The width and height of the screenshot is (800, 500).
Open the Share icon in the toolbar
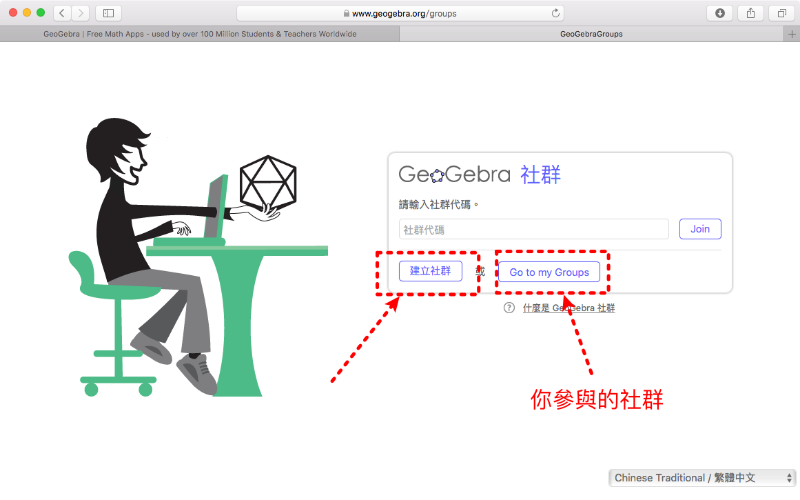point(751,13)
